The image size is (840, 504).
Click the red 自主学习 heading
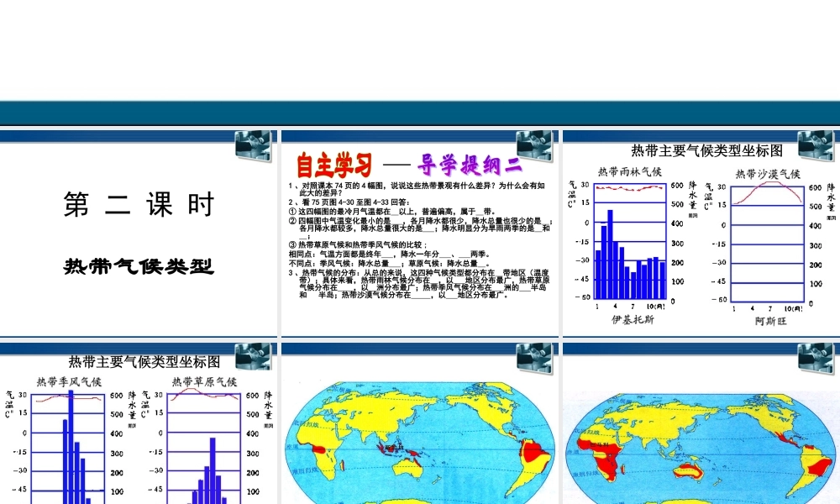(x=334, y=165)
